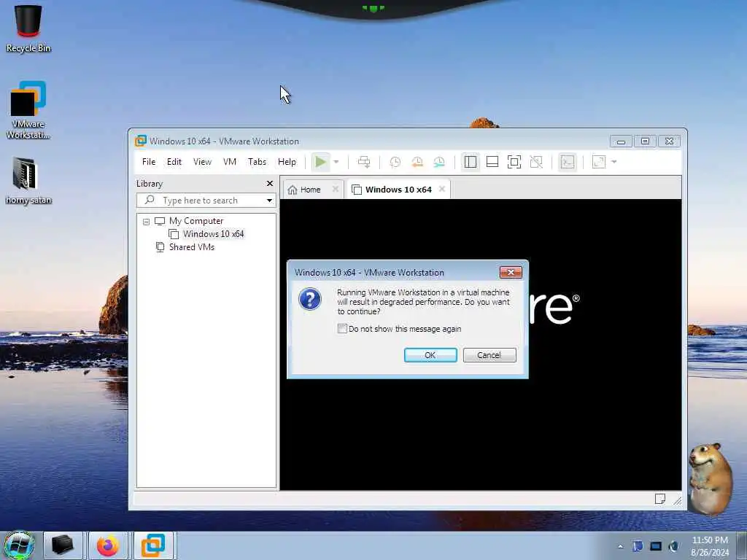Click the console view toolbar icon
Viewport: 747px width, 560px height.
coord(568,162)
